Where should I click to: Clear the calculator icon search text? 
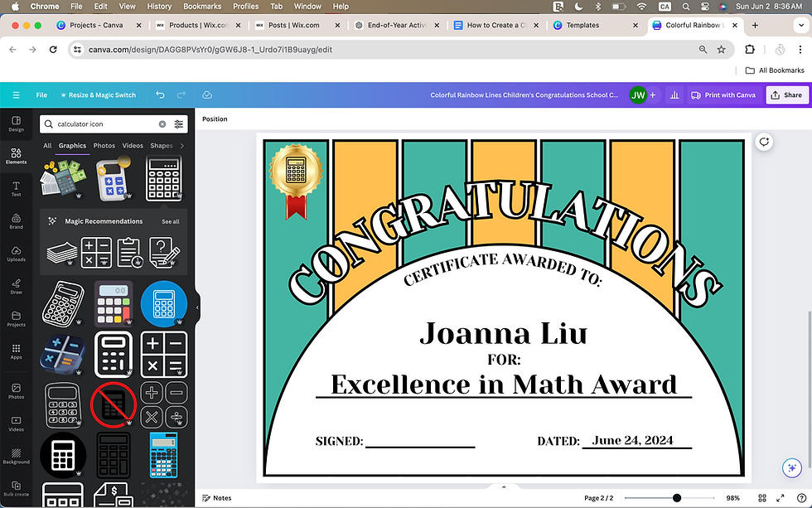[162, 124]
